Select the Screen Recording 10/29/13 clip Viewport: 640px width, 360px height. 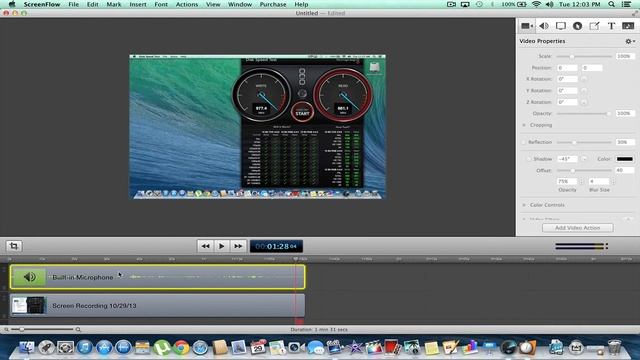point(158,305)
